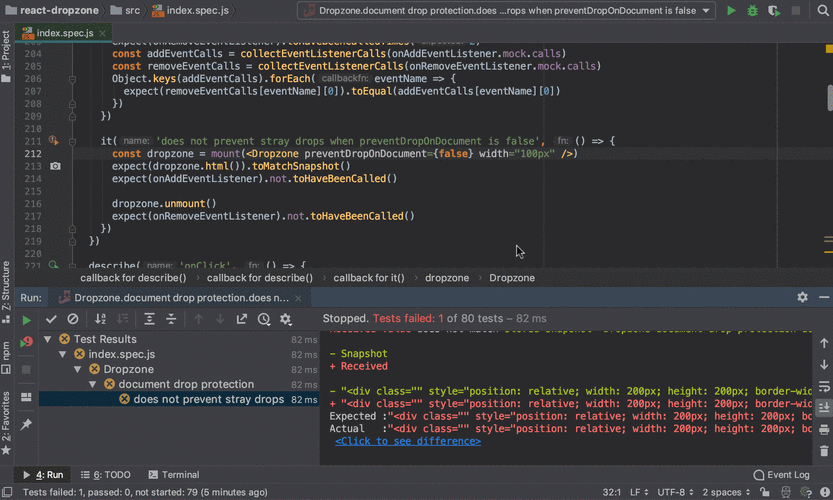Click run-test gutter icon on line 211

(x=53, y=141)
